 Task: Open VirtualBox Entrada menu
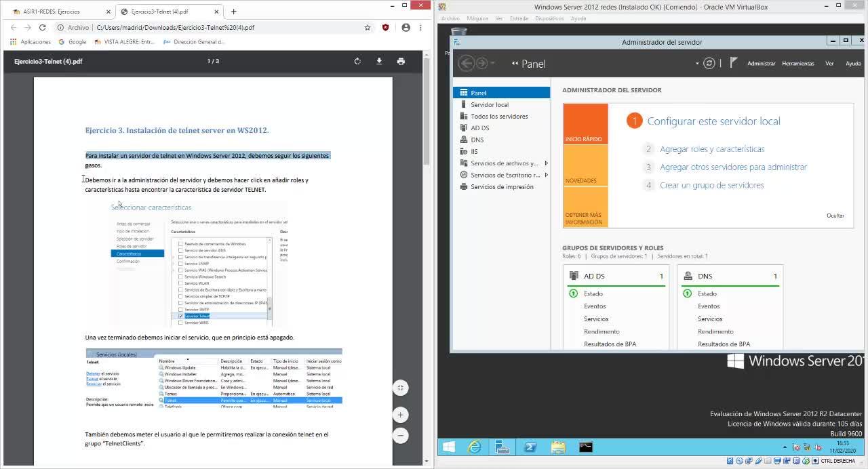pyautogui.click(x=519, y=18)
